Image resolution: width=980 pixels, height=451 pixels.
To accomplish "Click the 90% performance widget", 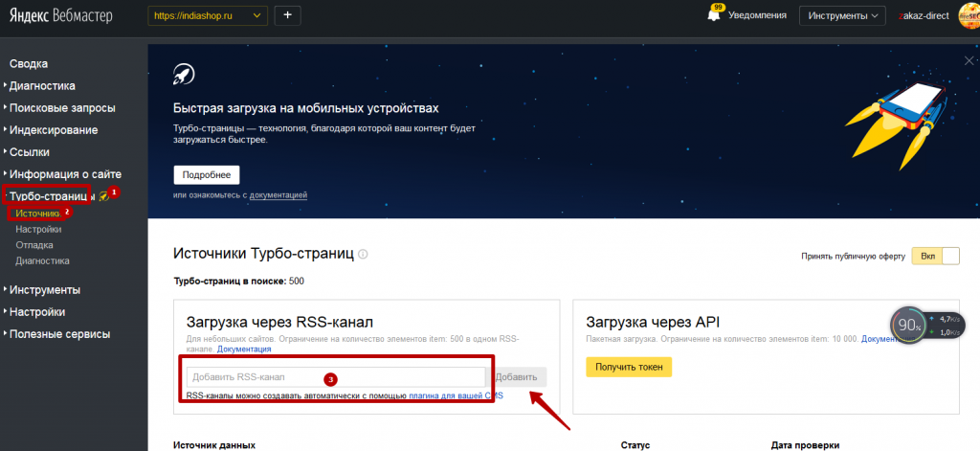I will point(906,325).
